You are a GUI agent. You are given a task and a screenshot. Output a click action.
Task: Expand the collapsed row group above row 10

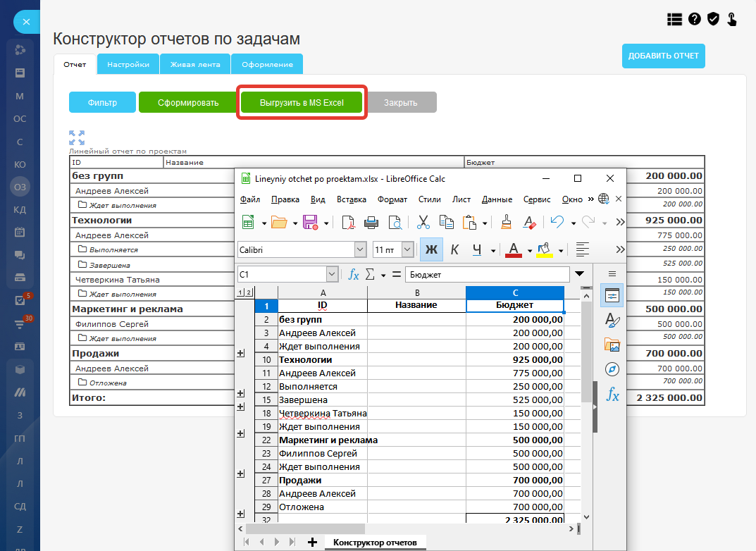tap(240, 353)
